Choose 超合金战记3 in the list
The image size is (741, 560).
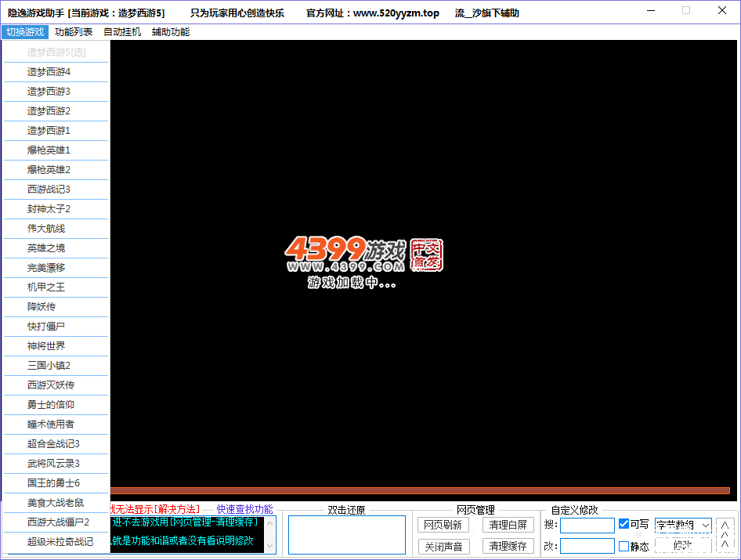click(56, 444)
